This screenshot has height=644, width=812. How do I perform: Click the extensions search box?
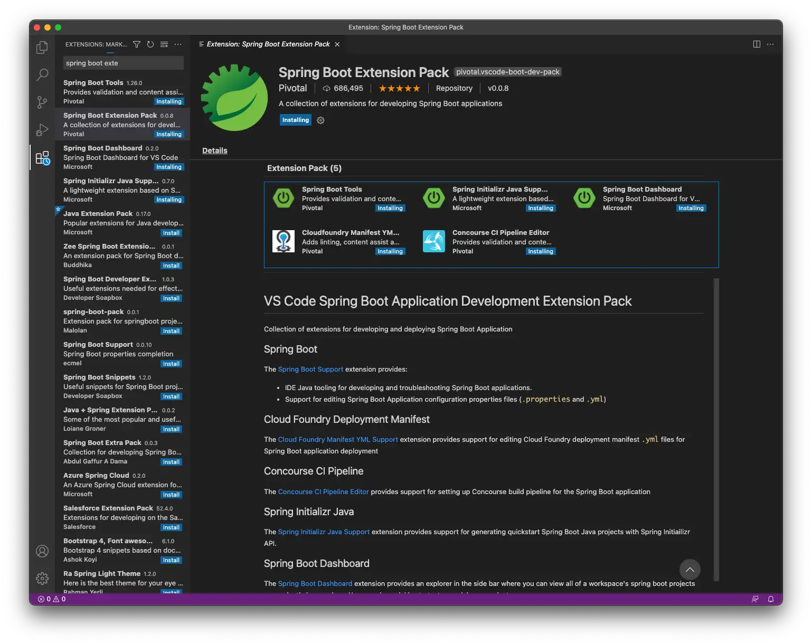(124, 63)
